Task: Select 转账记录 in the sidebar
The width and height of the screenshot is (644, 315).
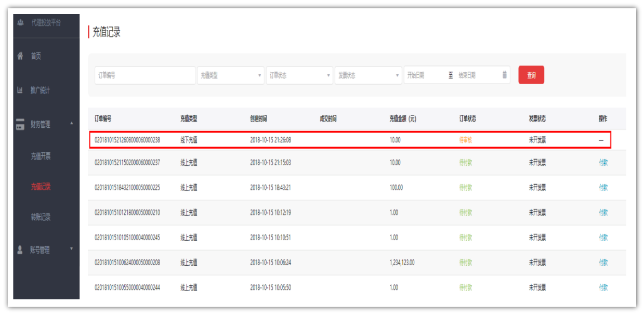Action: (41, 217)
